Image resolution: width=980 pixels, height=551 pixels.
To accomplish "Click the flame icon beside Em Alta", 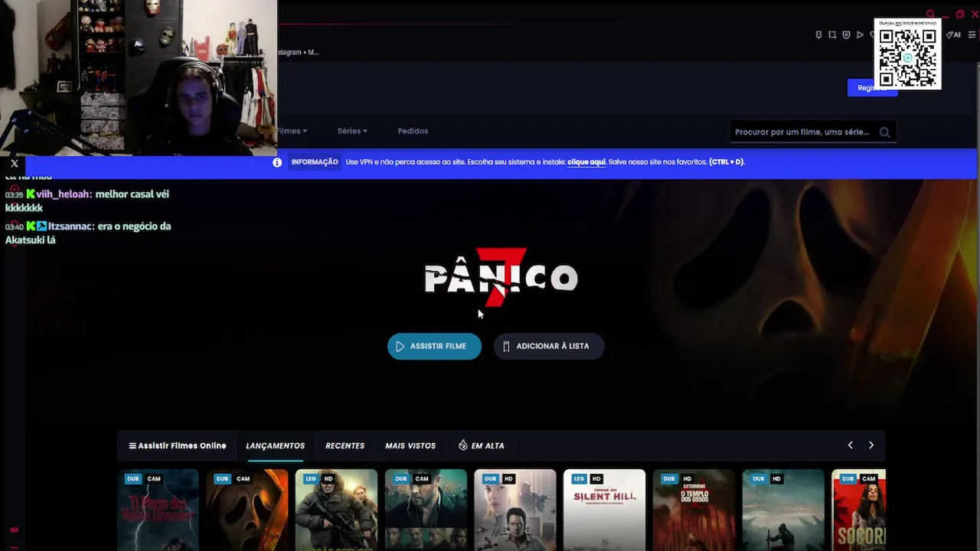I will click(x=462, y=445).
